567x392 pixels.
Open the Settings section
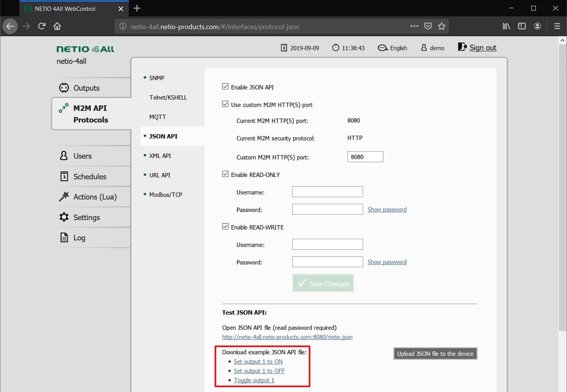92,217
